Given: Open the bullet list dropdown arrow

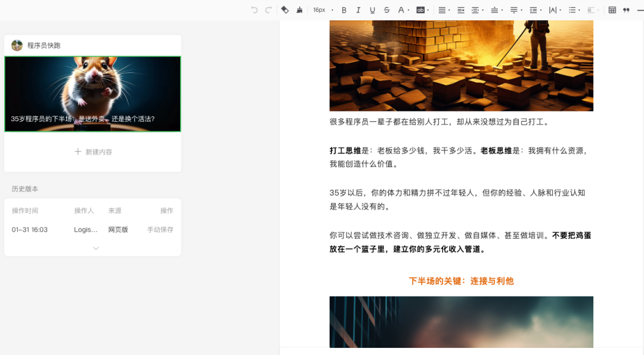Looking at the screenshot, I should 579,10.
